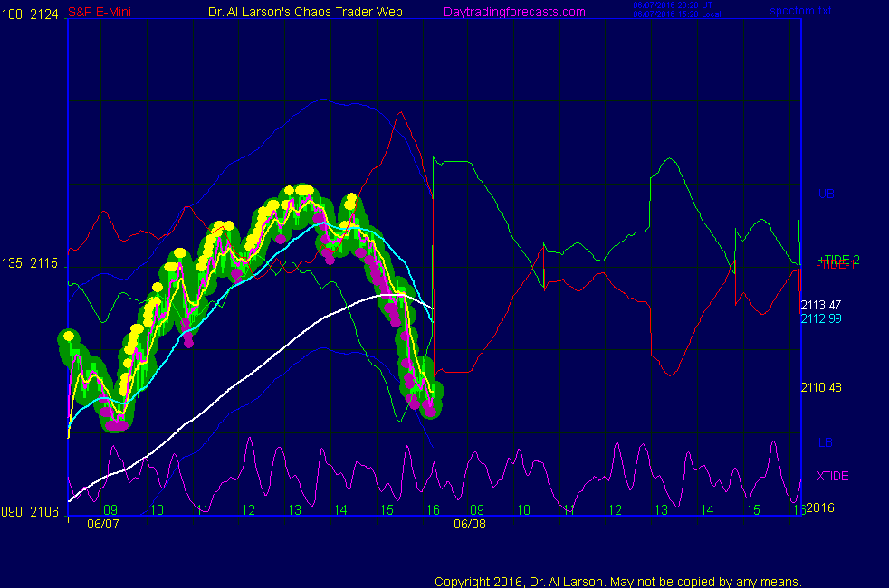Select the red -TIDE-1 legend label
This screenshot has height=588, width=889.
point(836,266)
